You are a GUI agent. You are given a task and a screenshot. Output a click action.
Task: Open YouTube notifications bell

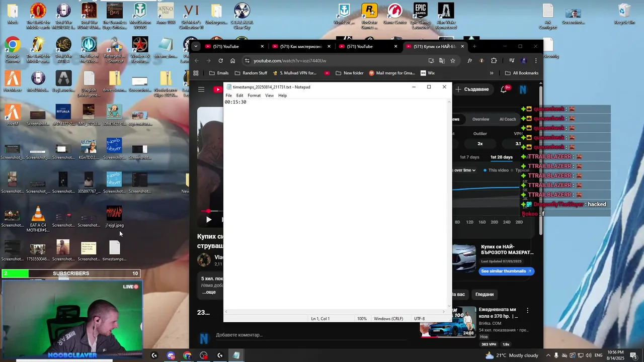tap(504, 89)
